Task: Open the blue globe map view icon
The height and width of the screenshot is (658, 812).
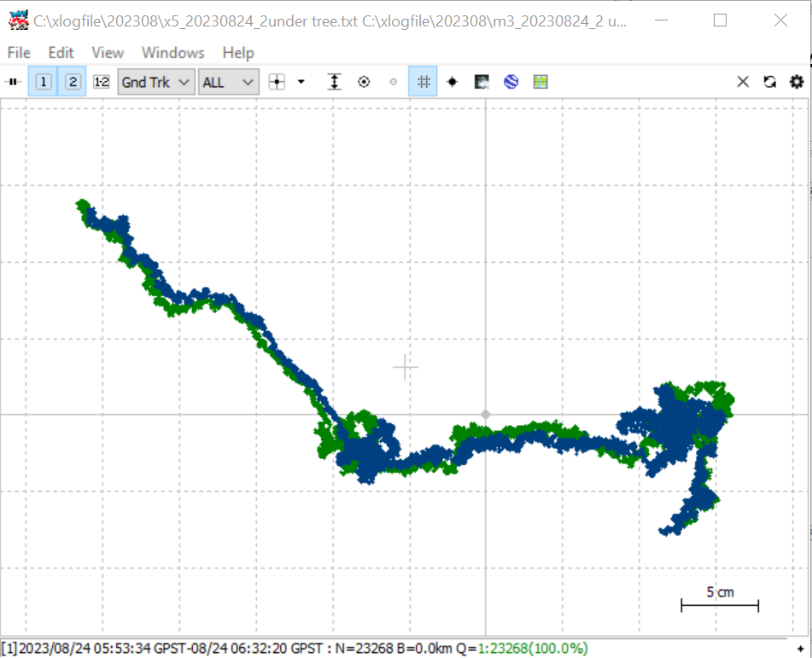Action: (511, 82)
